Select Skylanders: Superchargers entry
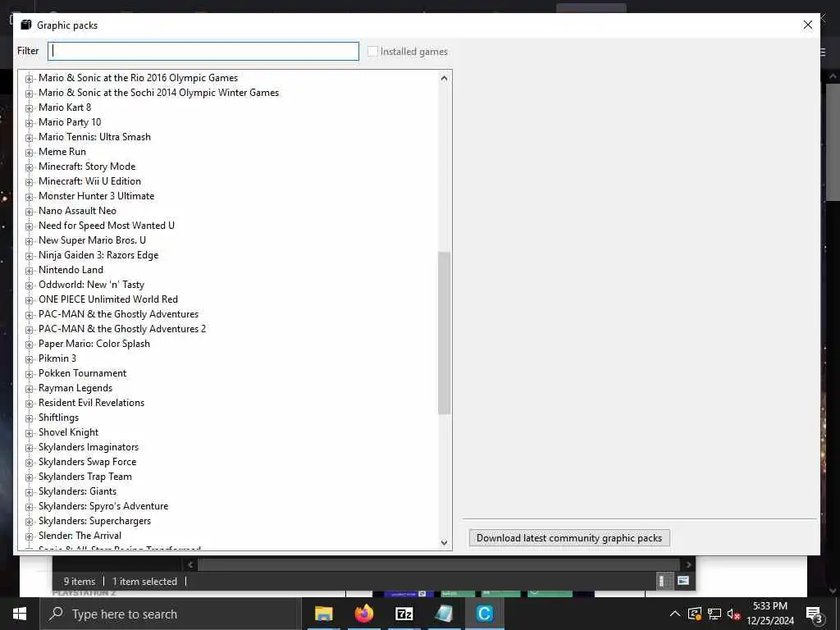840x630 pixels. 94,521
